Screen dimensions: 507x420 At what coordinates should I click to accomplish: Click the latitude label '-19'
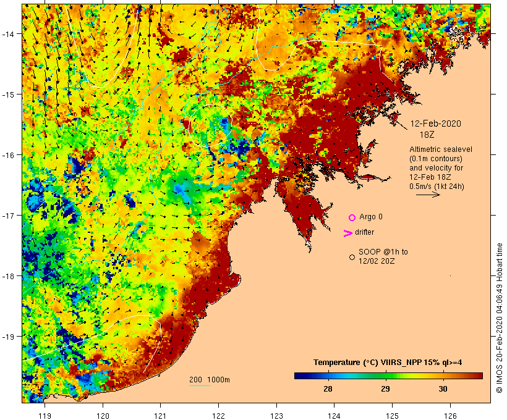click(8, 337)
